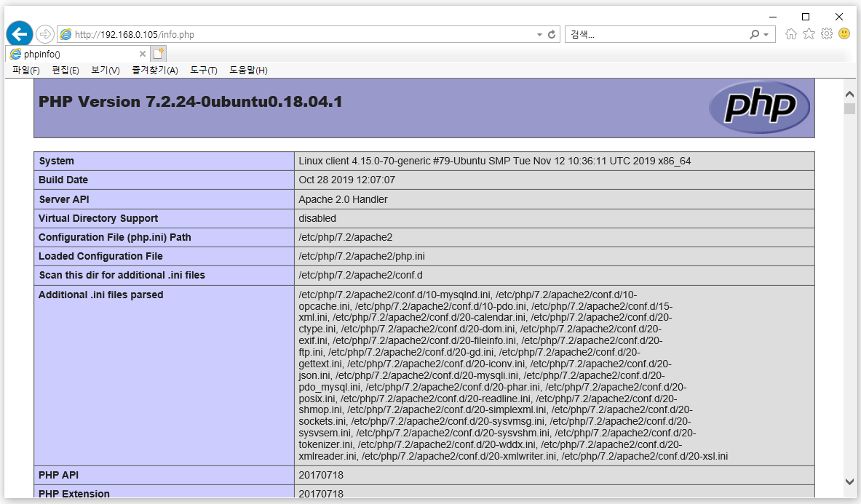This screenshot has height=504, width=861.
Task: Refresh the page with the reload icon
Action: [552, 35]
